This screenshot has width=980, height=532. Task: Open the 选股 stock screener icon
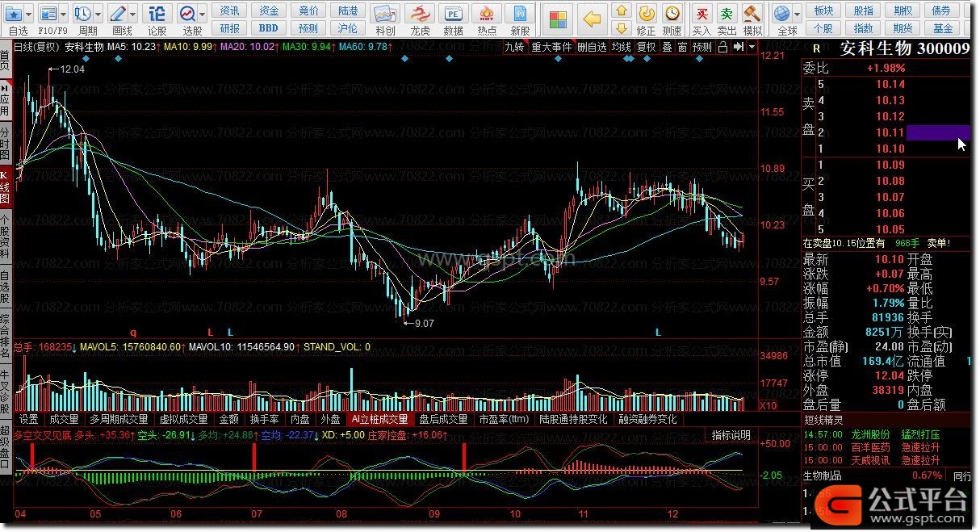coord(187,14)
